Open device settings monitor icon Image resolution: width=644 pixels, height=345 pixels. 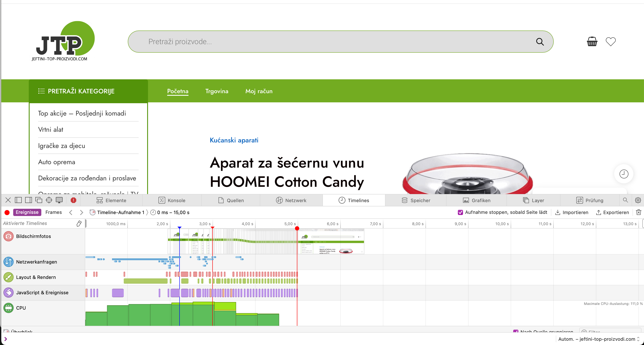click(59, 200)
